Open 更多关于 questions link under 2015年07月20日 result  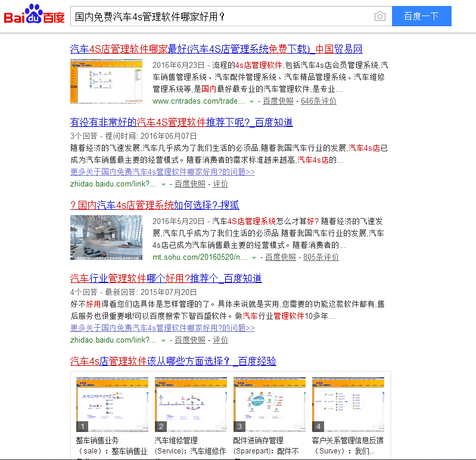163,328
